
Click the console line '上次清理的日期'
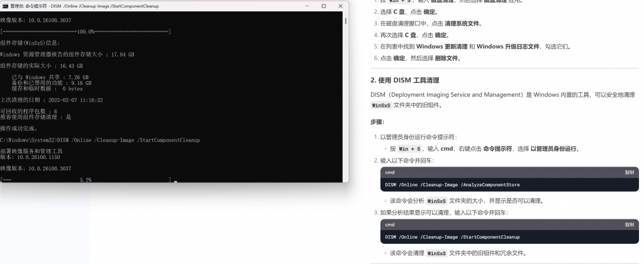click(x=52, y=100)
